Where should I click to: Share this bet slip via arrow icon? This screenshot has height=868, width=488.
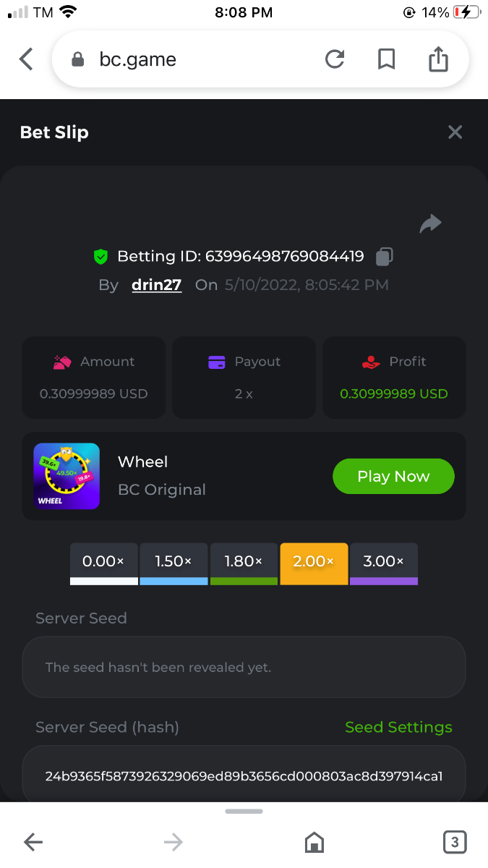click(431, 224)
